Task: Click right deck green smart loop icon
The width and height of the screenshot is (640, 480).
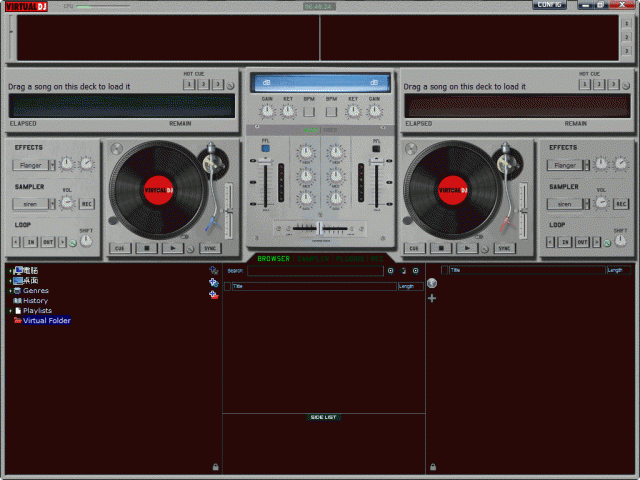Action: click(607, 243)
